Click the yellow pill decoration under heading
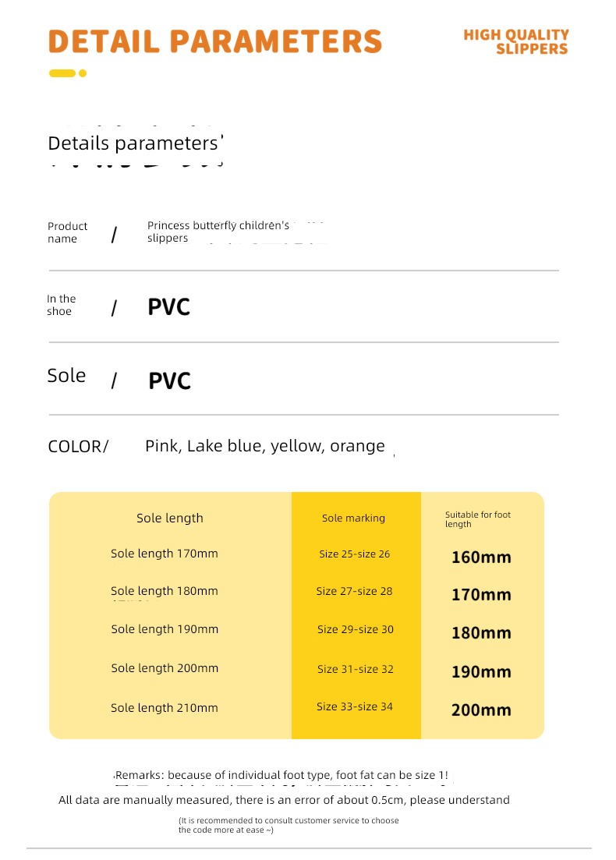Viewport: 616px width, 860px height. coord(62,73)
